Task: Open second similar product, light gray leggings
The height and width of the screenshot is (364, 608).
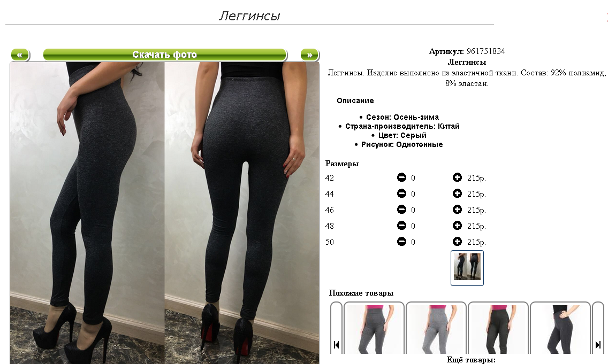Action: [436, 329]
